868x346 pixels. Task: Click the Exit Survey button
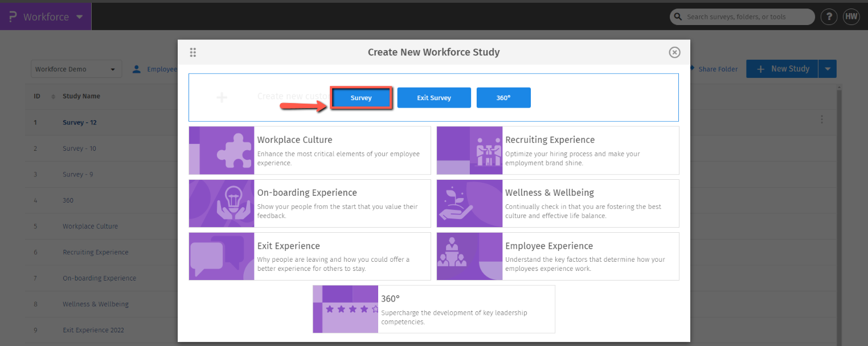click(434, 97)
